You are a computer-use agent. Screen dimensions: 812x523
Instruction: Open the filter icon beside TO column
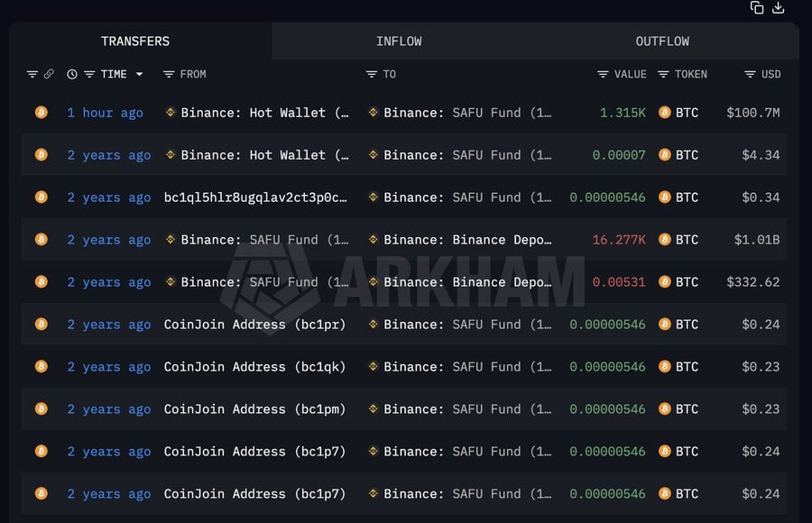(372, 74)
